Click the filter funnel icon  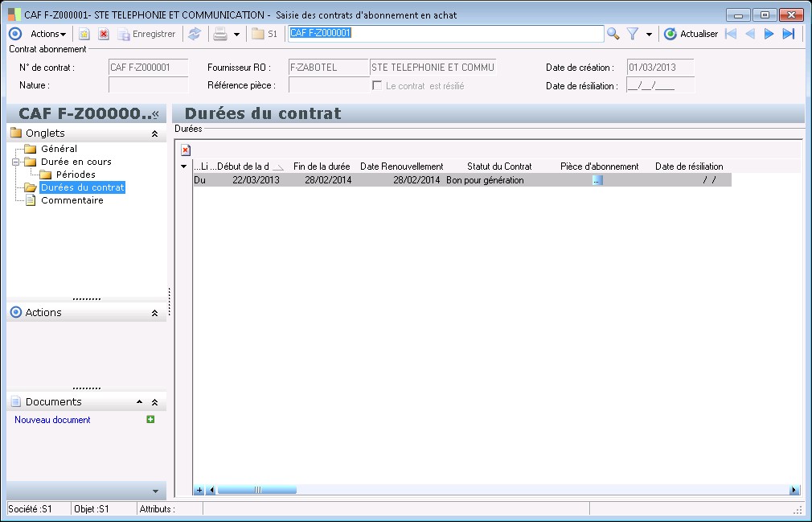coord(632,34)
